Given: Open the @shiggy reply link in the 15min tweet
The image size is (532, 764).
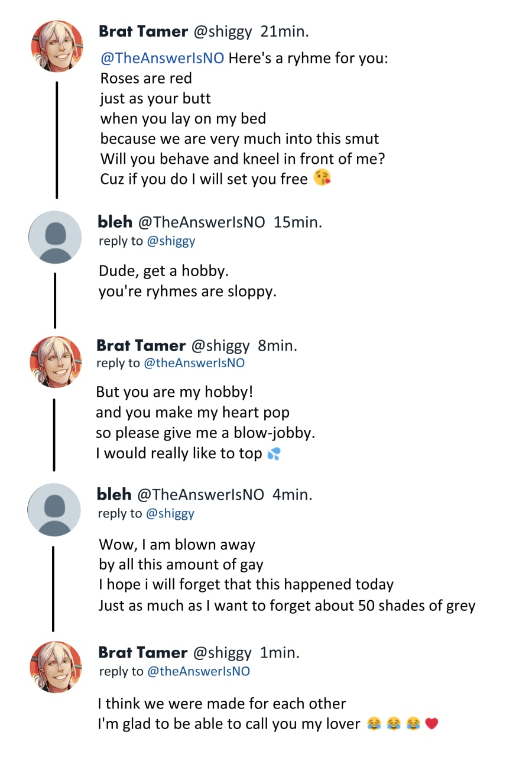Looking at the screenshot, I should click(x=171, y=241).
